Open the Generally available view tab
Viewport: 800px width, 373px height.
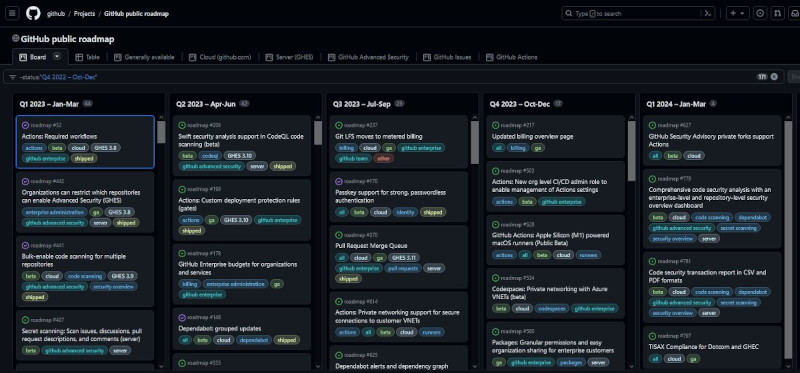point(144,57)
